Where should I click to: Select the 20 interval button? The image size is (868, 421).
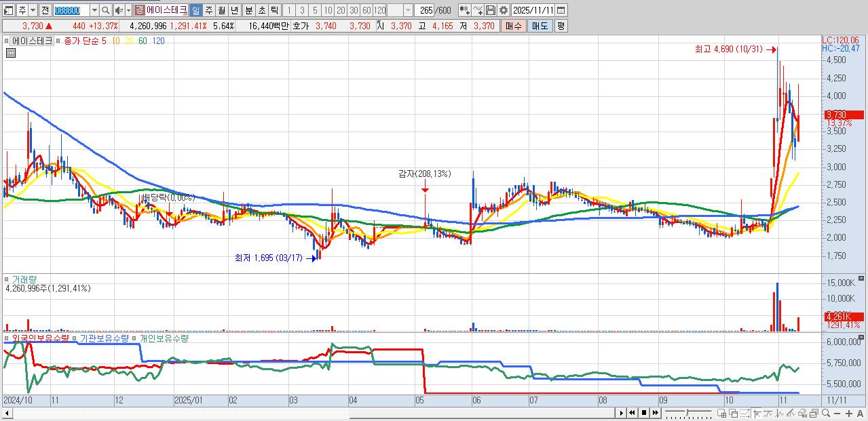pos(341,10)
